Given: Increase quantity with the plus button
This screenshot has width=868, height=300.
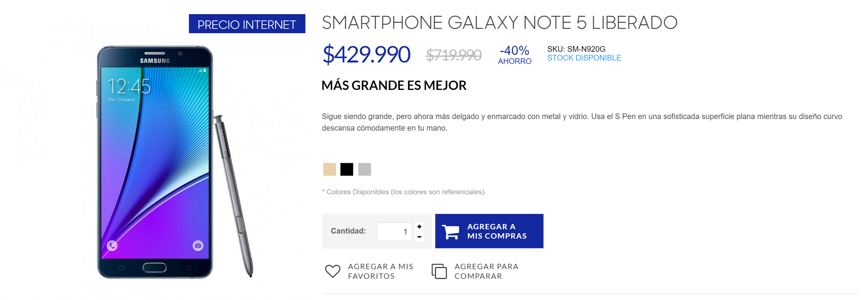Looking at the screenshot, I should (419, 226).
